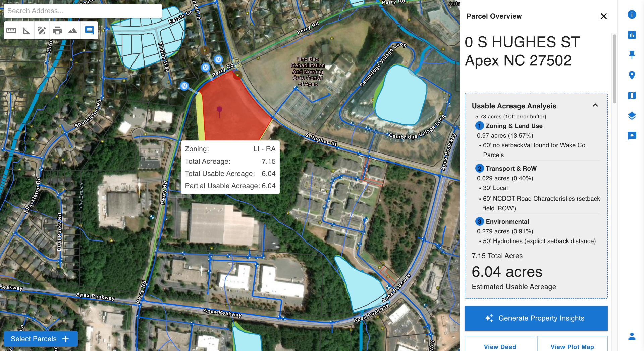Click the info icon in the right sidebar
The image size is (644, 351).
click(x=632, y=15)
